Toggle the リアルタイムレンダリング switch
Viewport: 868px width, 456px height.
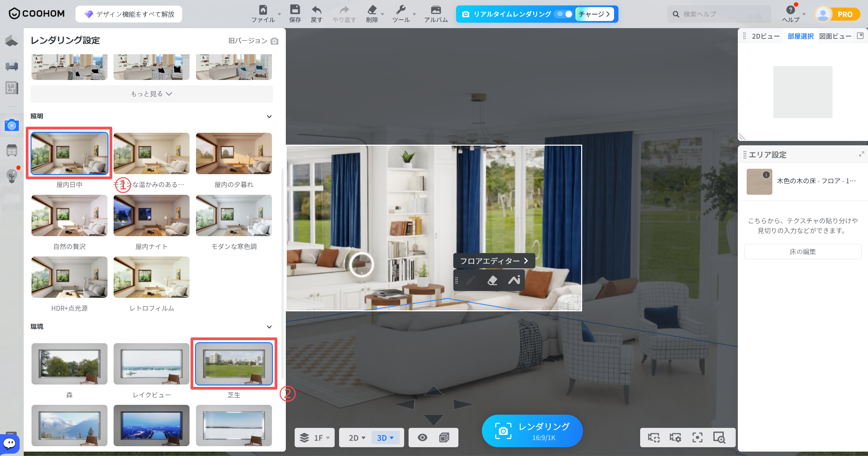[x=564, y=14]
